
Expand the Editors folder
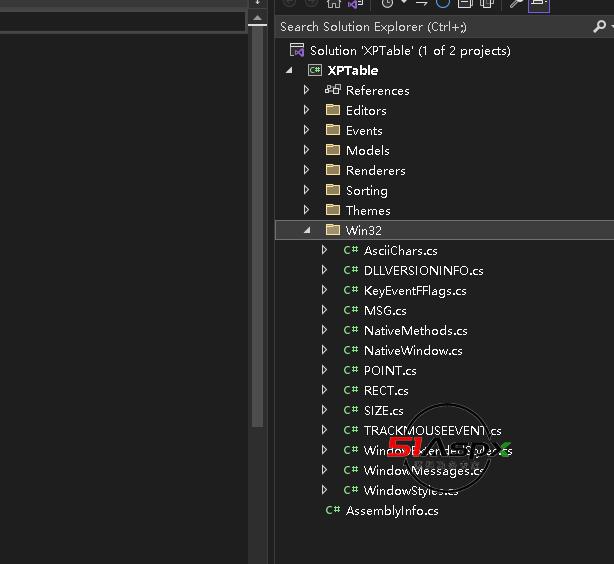point(307,110)
